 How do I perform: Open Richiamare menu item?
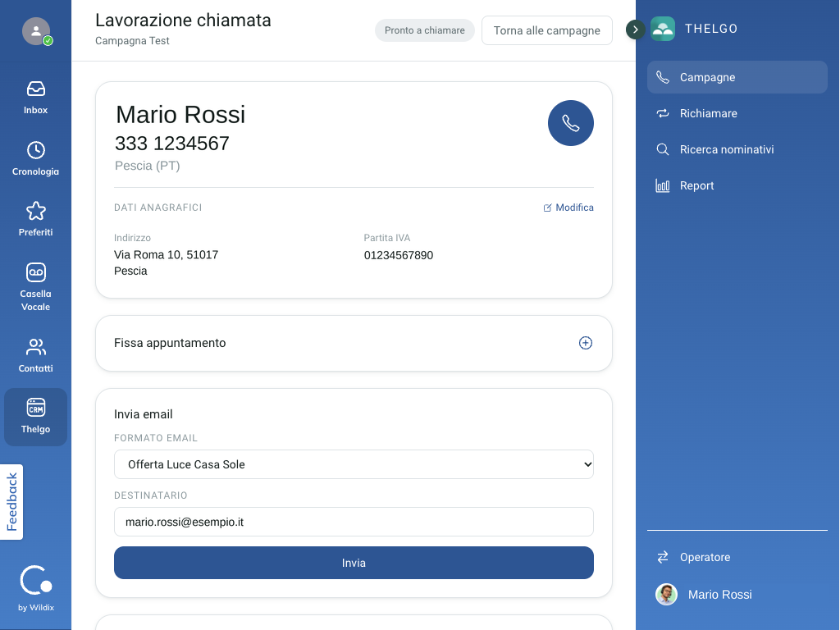737,113
